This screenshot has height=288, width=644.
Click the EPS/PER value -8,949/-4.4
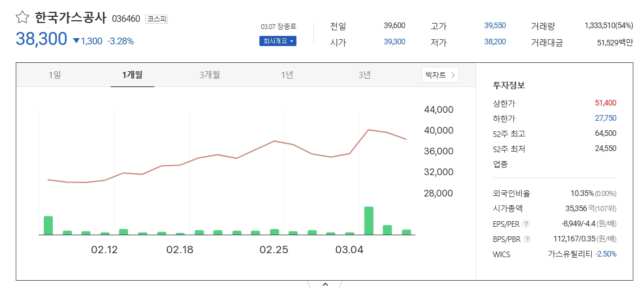point(579,224)
